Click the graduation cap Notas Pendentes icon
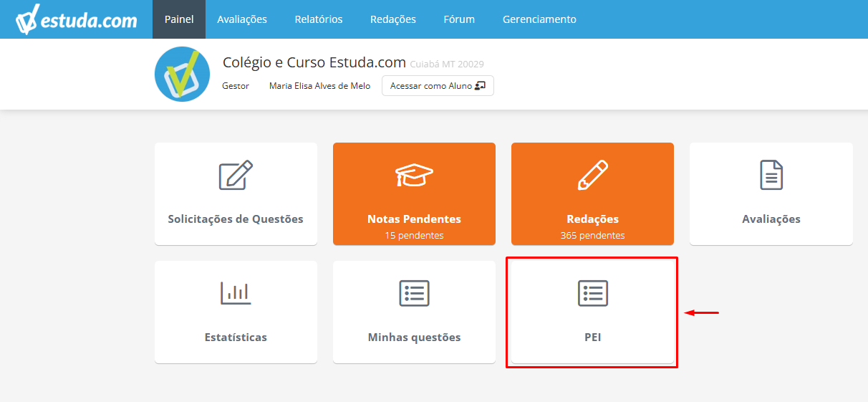Image resolution: width=868 pixels, height=402 pixels. pyautogui.click(x=414, y=175)
